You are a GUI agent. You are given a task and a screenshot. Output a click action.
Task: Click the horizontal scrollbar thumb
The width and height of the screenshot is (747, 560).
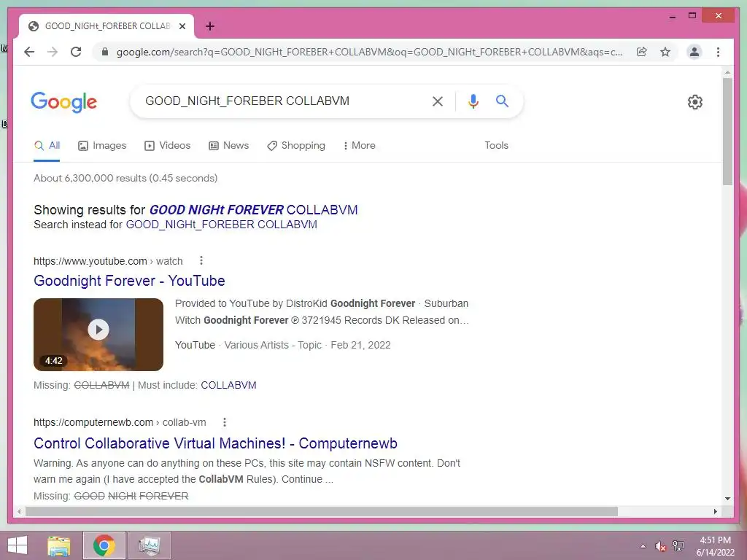click(322, 511)
